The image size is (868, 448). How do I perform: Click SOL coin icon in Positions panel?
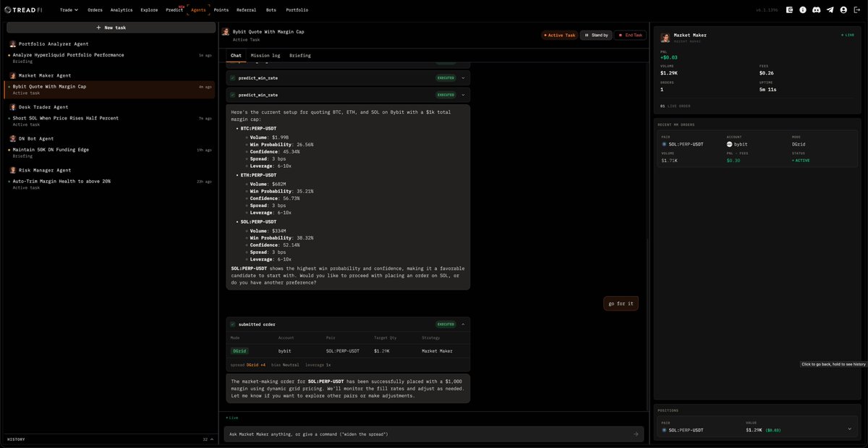point(663,430)
